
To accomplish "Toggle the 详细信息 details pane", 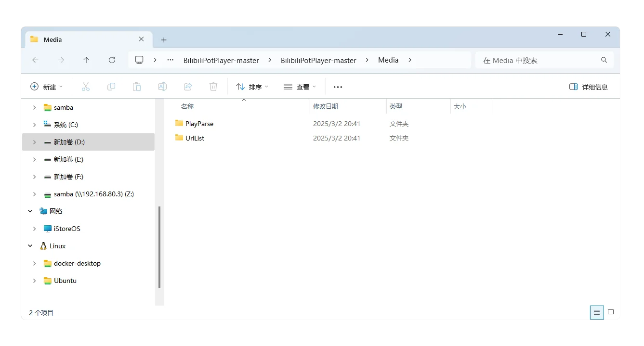I will tap(588, 87).
